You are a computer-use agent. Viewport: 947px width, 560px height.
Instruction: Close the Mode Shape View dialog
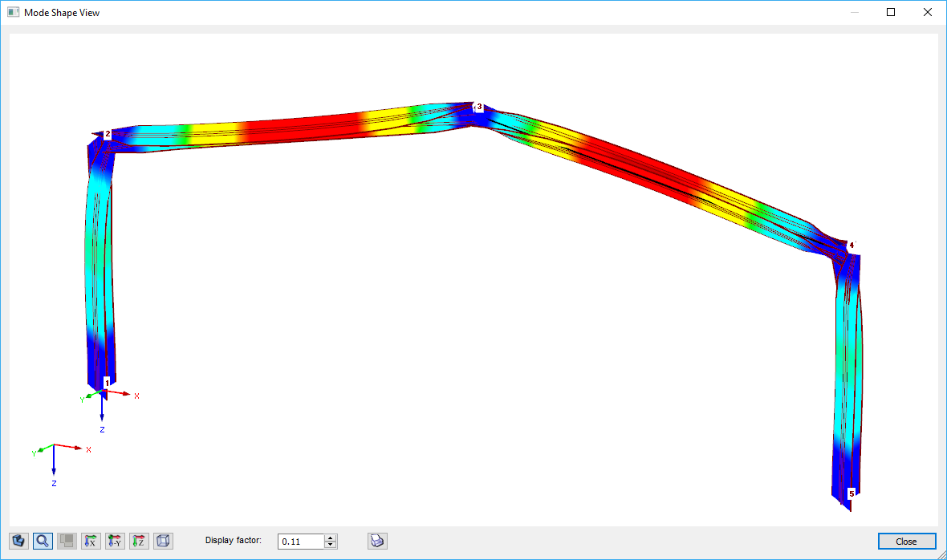[x=907, y=542]
